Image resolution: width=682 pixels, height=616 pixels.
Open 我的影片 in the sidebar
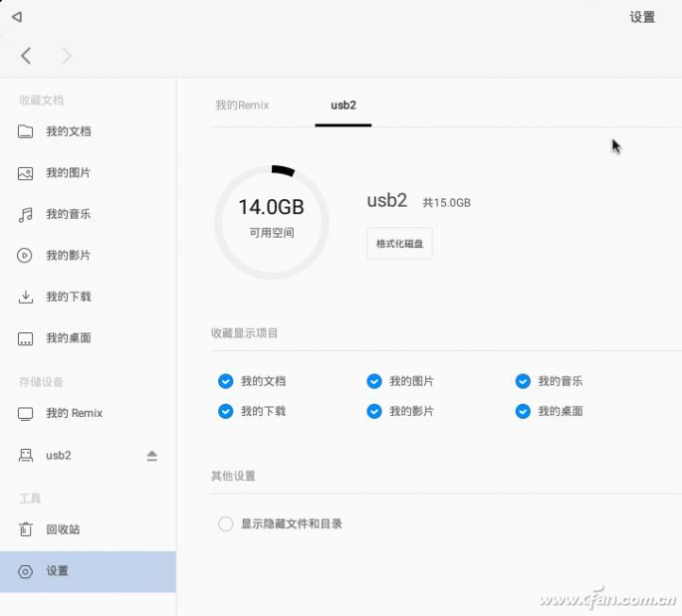pyautogui.click(x=68, y=256)
